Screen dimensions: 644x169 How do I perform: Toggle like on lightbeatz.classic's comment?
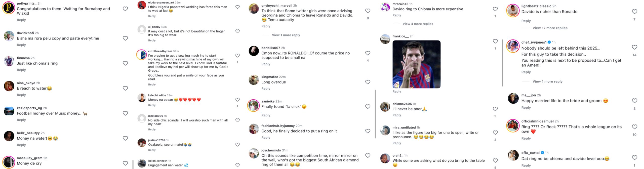coord(634,12)
